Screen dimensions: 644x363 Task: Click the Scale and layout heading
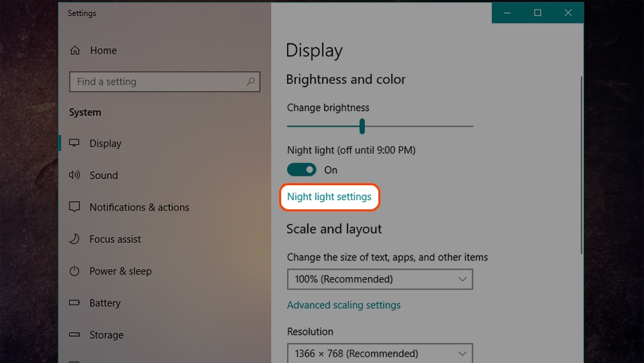pos(334,229)
